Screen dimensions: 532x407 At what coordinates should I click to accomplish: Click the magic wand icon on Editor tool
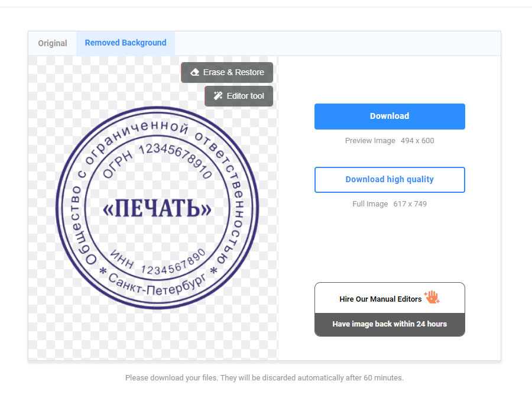[218, 96]
